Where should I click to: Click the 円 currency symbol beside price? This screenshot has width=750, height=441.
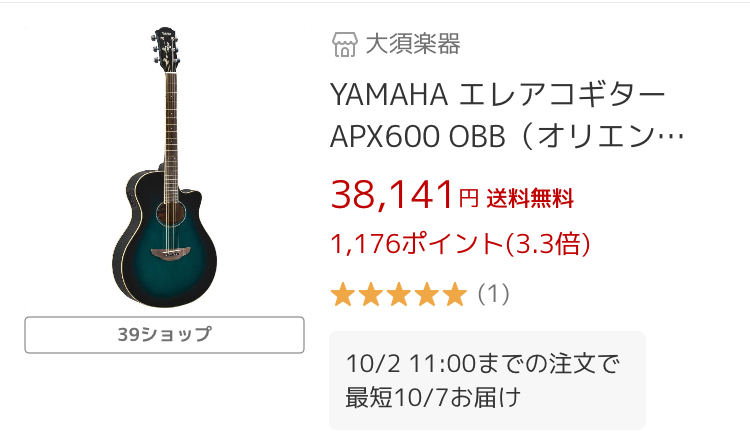click(468, 198)
